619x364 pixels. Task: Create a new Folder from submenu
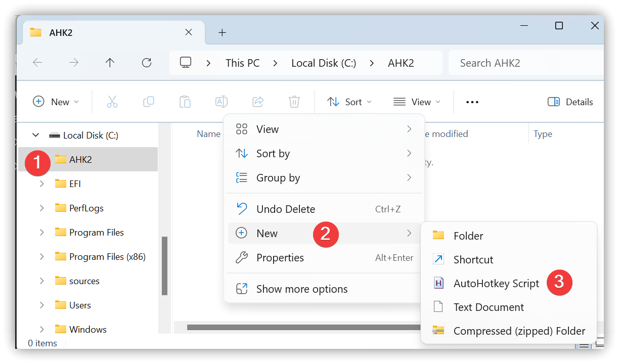[509, 236]
